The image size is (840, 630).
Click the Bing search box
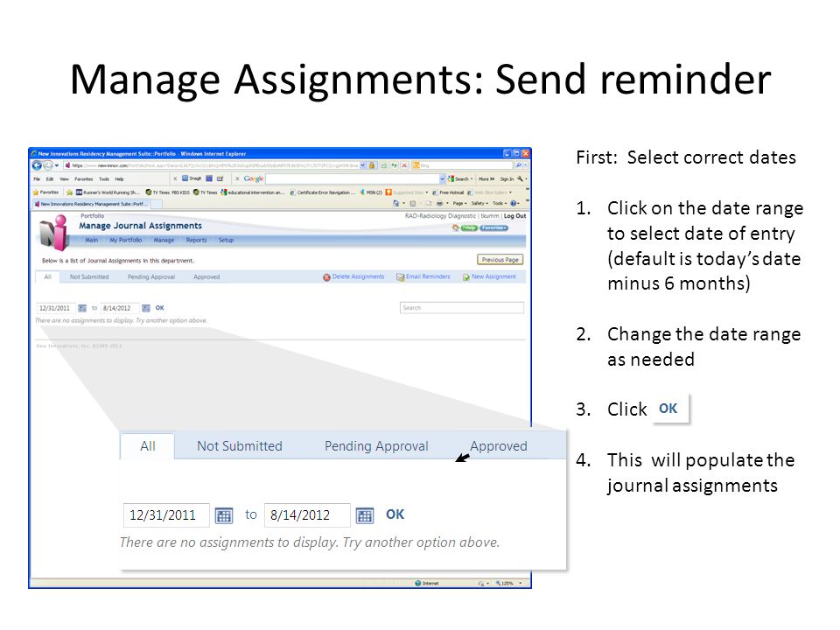pyautogui.click(x=462, y=165)
